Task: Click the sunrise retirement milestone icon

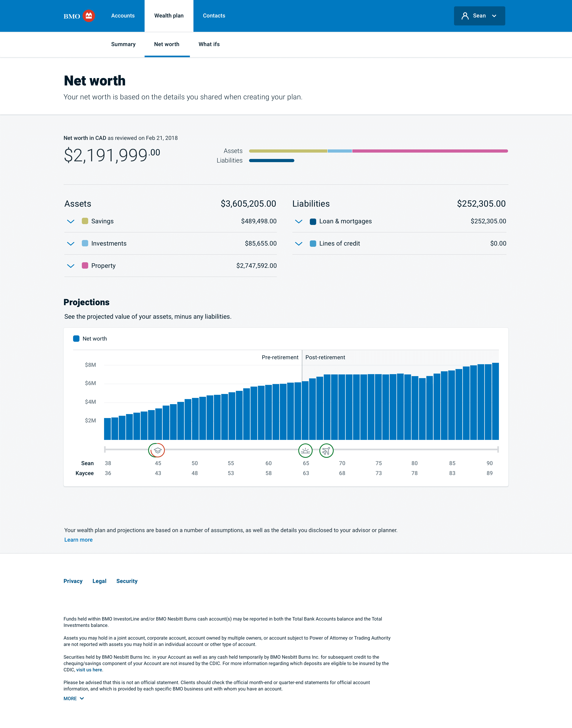Action: pyautogui.click(x=305, y=451)
